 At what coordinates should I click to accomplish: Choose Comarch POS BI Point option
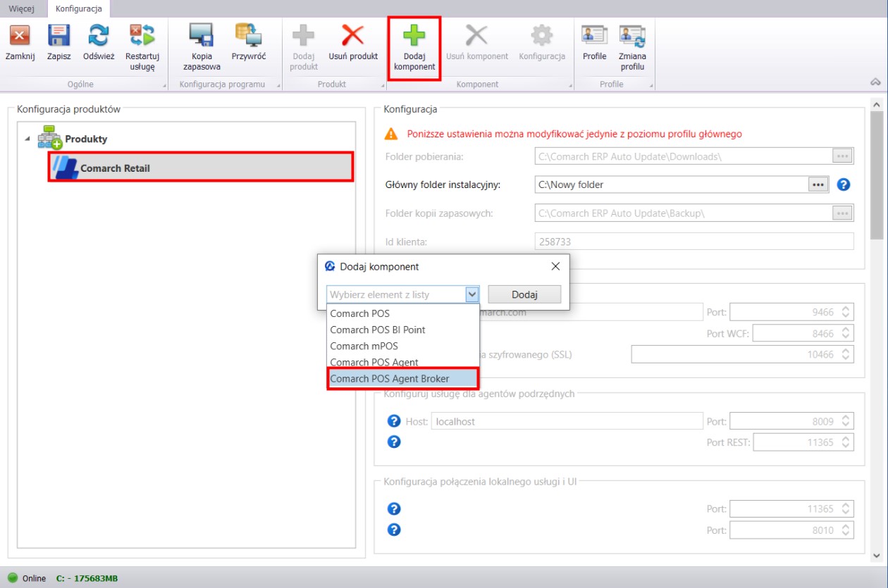404,330
